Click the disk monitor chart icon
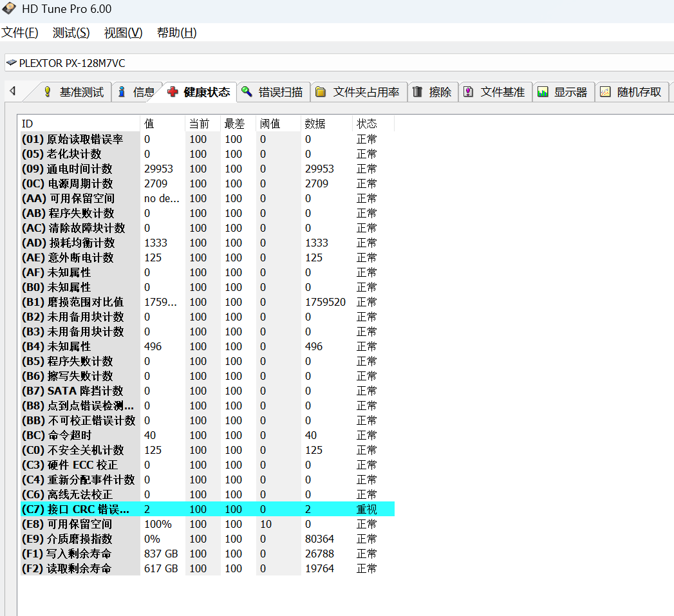The height and width of the screenshot is (616, 674). (543, 91)
